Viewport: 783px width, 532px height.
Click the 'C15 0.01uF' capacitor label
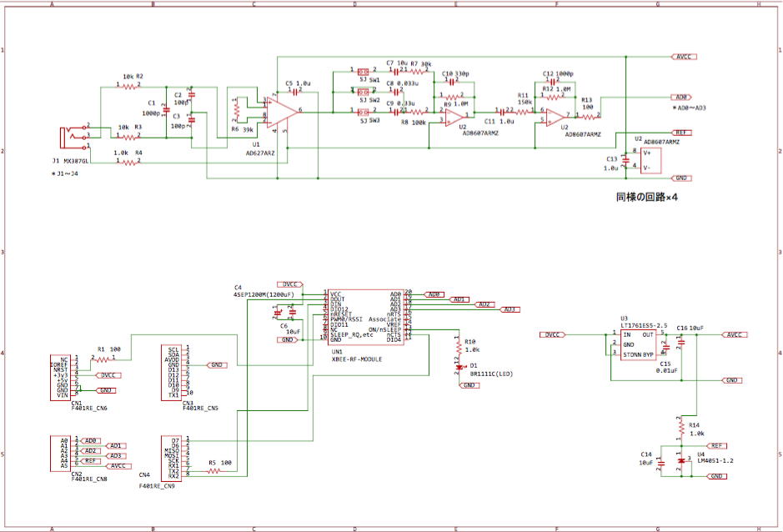coord(666,367)
